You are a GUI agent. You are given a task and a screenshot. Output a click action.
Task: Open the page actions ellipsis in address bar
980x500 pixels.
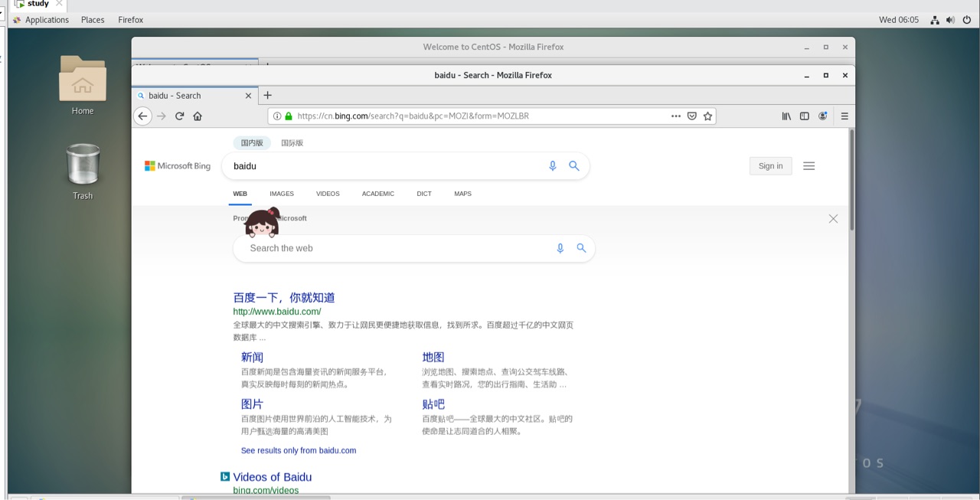click(x=676, y=116)
